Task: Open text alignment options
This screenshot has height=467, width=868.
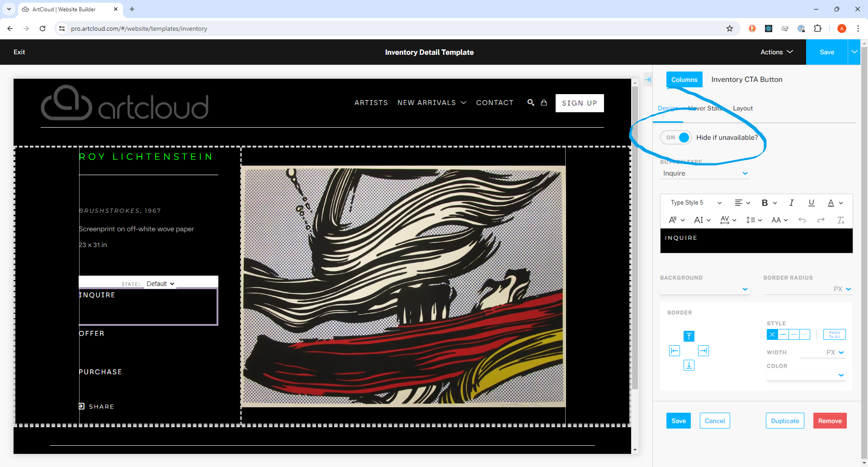Action: point(742,203)
